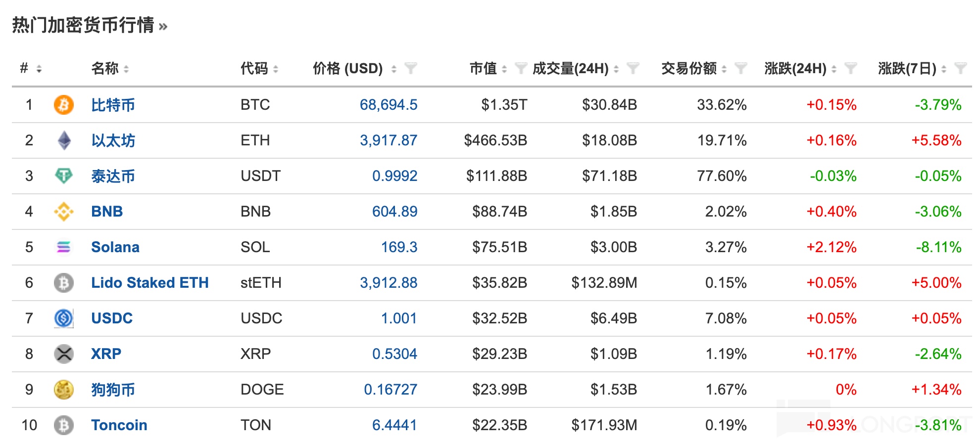The height and width of the screenshot is (445, 980).
Task: Click the Tether green logo icon
Action: 63,176
